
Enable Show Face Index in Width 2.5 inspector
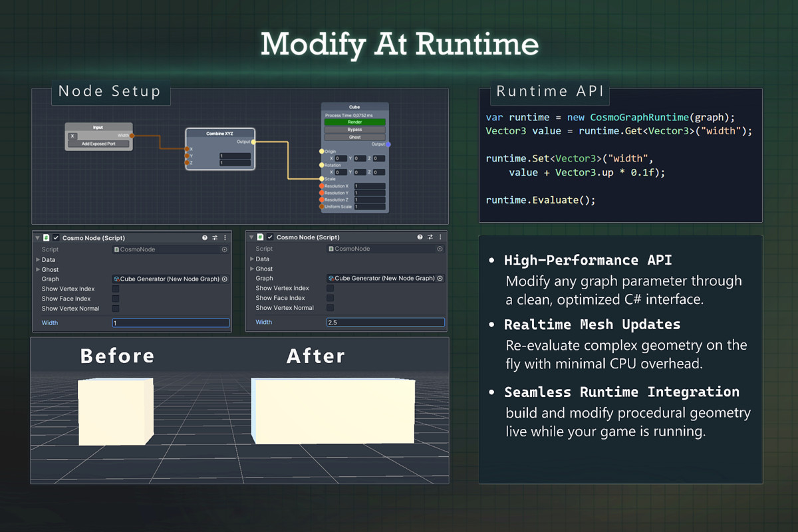click(x=330, y=298)
